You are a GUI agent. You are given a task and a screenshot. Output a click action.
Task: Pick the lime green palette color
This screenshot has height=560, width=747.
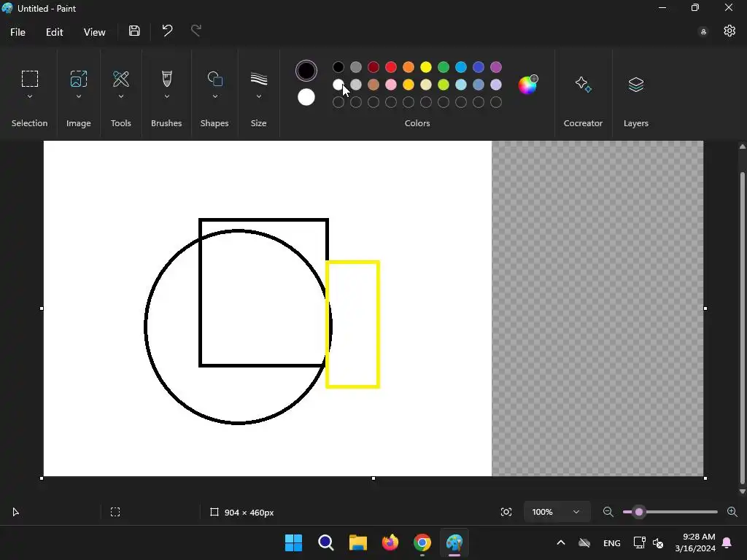444,85
